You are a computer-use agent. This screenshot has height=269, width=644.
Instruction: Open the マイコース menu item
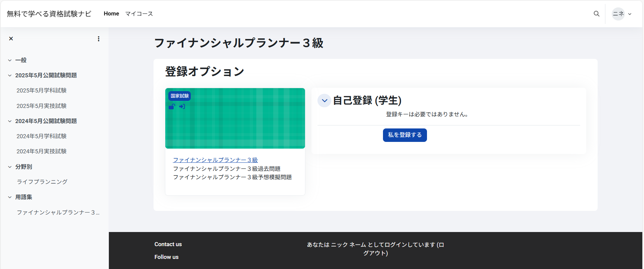click(x=139, y=14)
